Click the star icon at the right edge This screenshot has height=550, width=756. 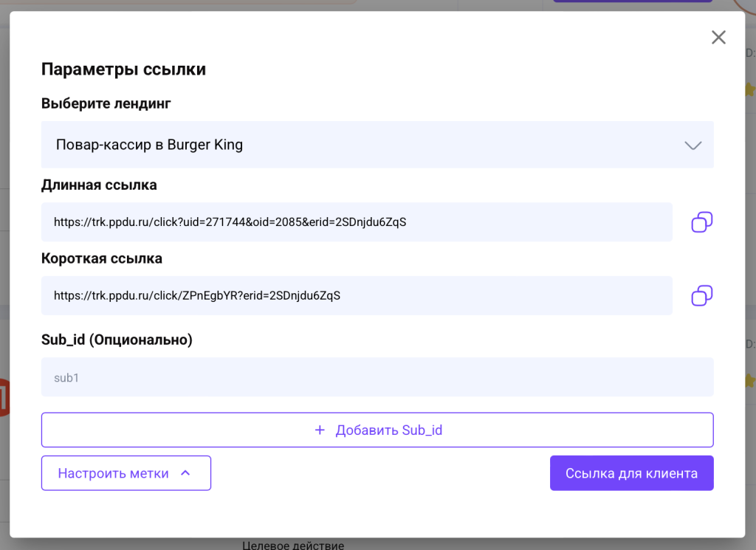[x=750, y=89]
